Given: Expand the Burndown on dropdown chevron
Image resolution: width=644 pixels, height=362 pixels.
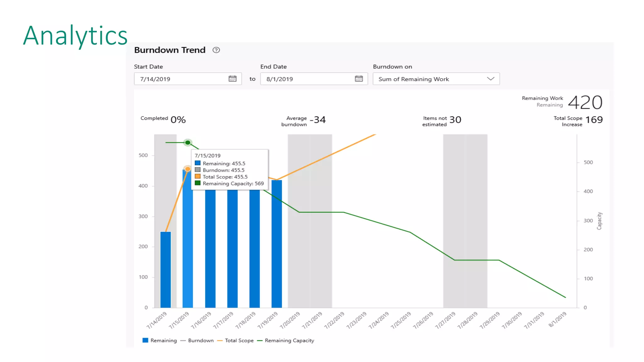Looking at the screenshot, I should 491,79.
